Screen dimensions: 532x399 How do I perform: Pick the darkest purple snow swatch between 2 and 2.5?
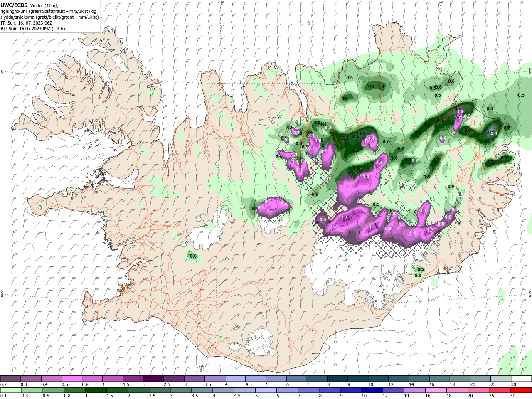153,379
